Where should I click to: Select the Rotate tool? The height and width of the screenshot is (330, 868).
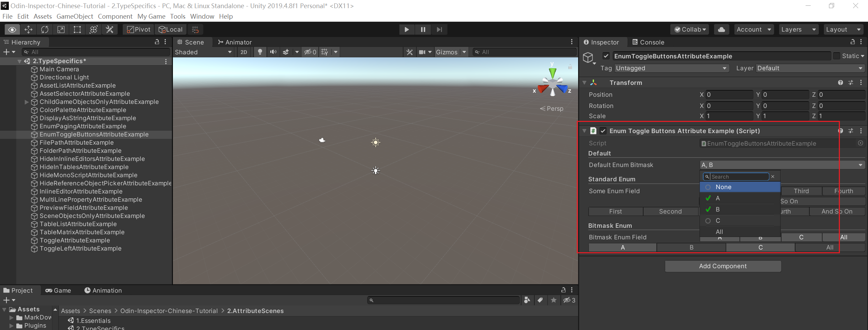(x=45, y=30)
